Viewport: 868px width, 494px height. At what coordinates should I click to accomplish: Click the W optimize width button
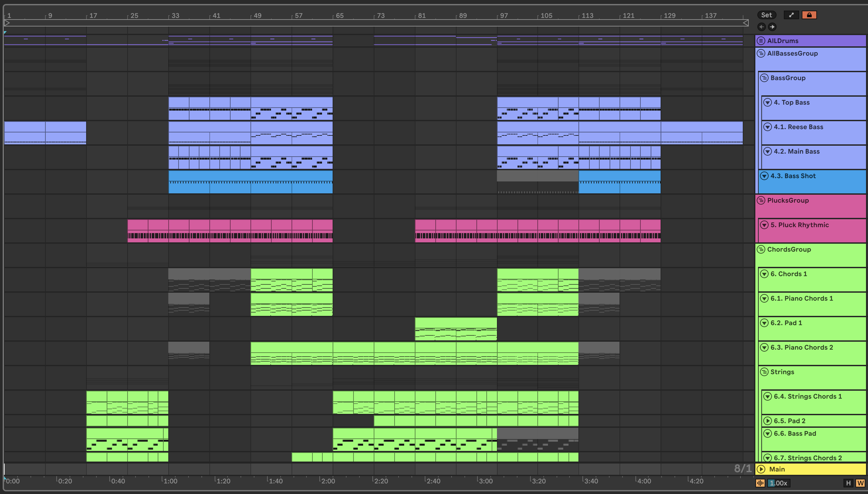pyautogui.click(x=860, y=483)
